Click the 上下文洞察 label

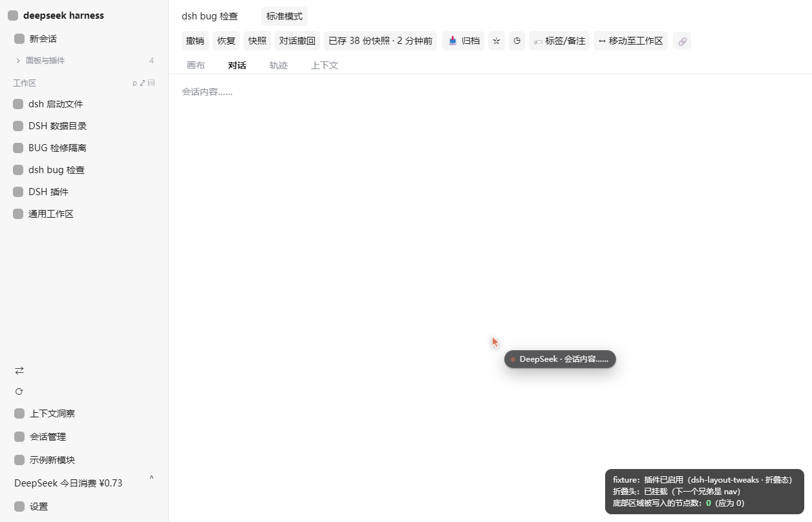tap(52, 413)
